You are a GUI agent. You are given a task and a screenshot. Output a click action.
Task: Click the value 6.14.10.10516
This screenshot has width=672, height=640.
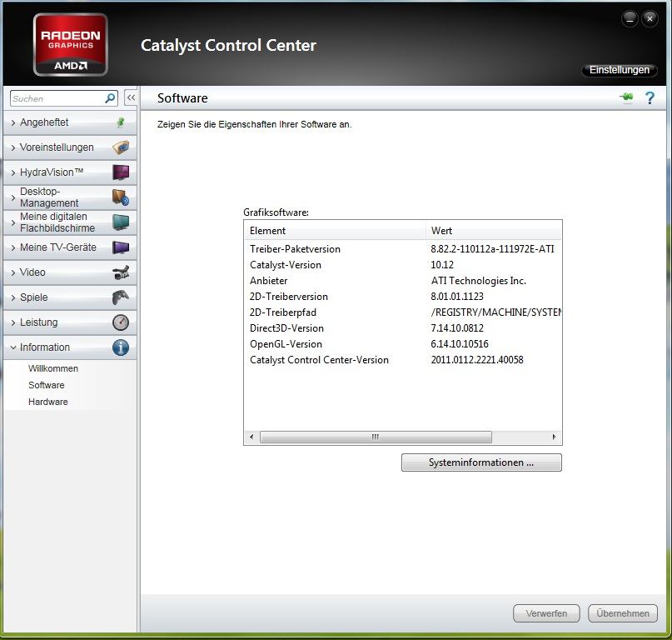click(460, 344)
